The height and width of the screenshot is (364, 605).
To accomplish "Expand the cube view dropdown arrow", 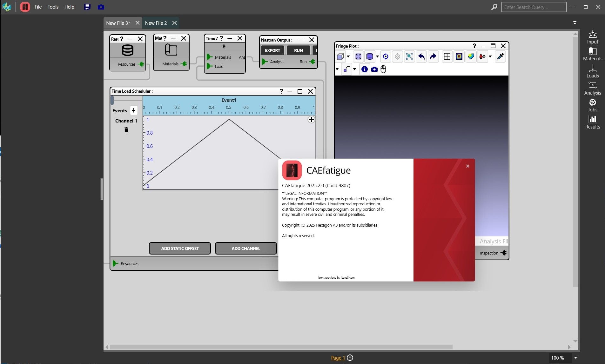I will point(348,57).
